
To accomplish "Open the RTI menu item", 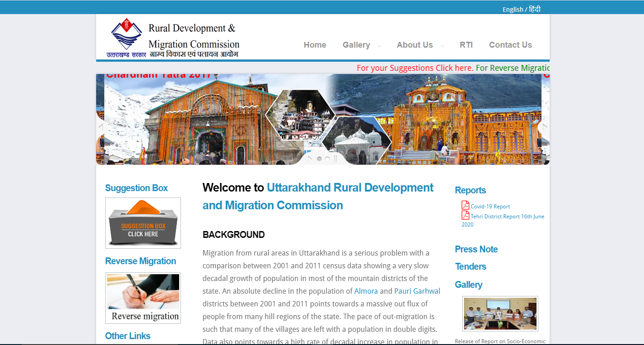I will point(466,45).
